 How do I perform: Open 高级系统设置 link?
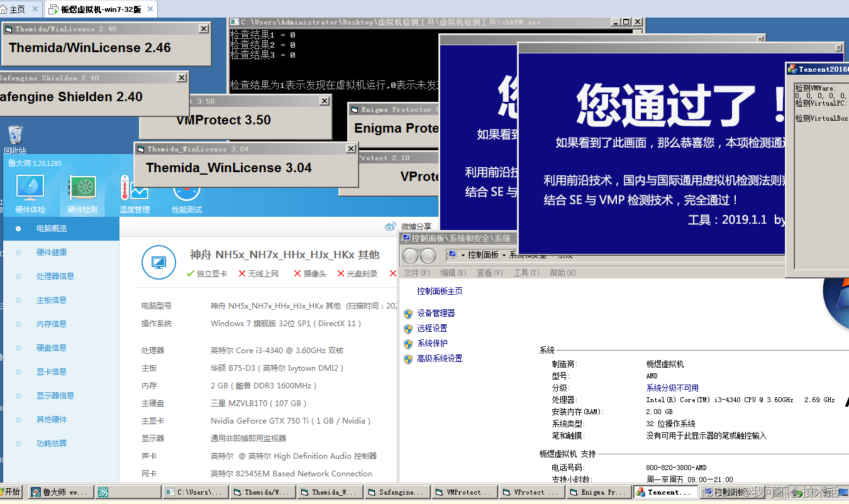tap(440, 359)
